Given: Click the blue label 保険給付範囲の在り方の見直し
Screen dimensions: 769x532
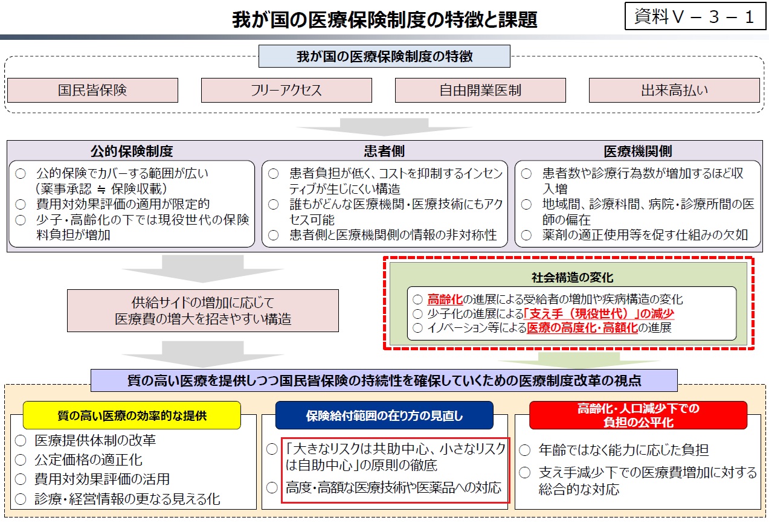Looking at the screenshot, I should click(384, 415).
